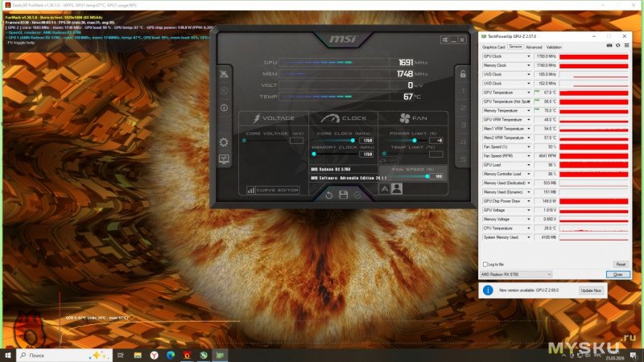
Task: Expand the GPU Clock sensor dropdown
Action: coord(526,56)
